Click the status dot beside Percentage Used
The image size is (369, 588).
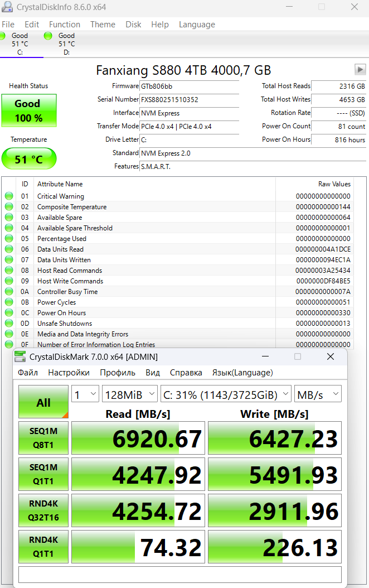tap(9, 239)
